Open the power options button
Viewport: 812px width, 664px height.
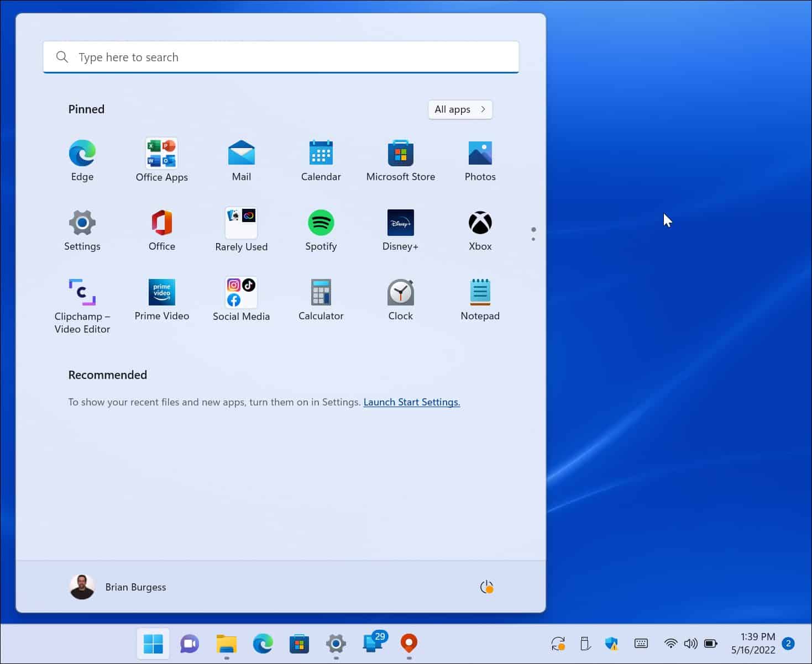coord(485,587)
